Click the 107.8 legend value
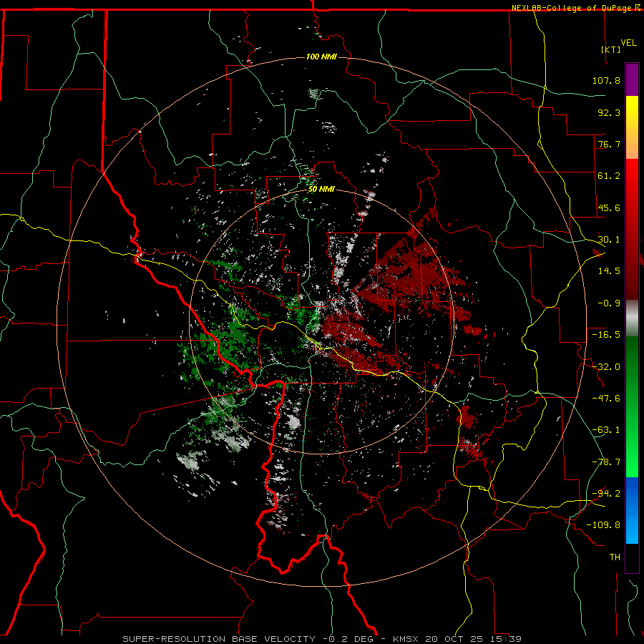644x644 pixels. [x=606, y=80]
